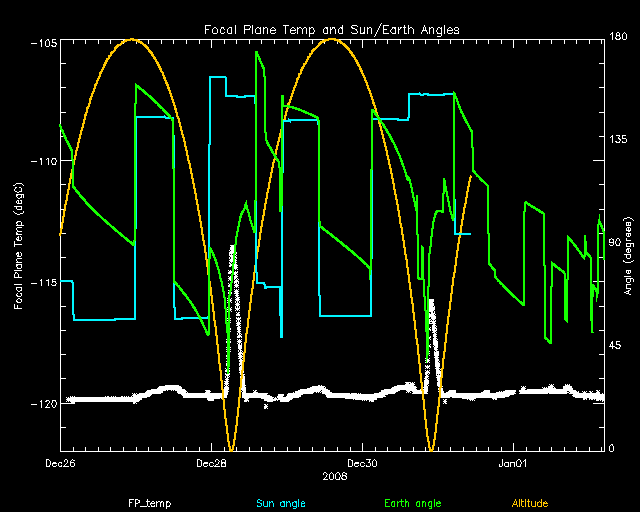Click the Dec26 x-axis tick label
This screenshot has width=640, height=512.
click(x=61, y=464)
